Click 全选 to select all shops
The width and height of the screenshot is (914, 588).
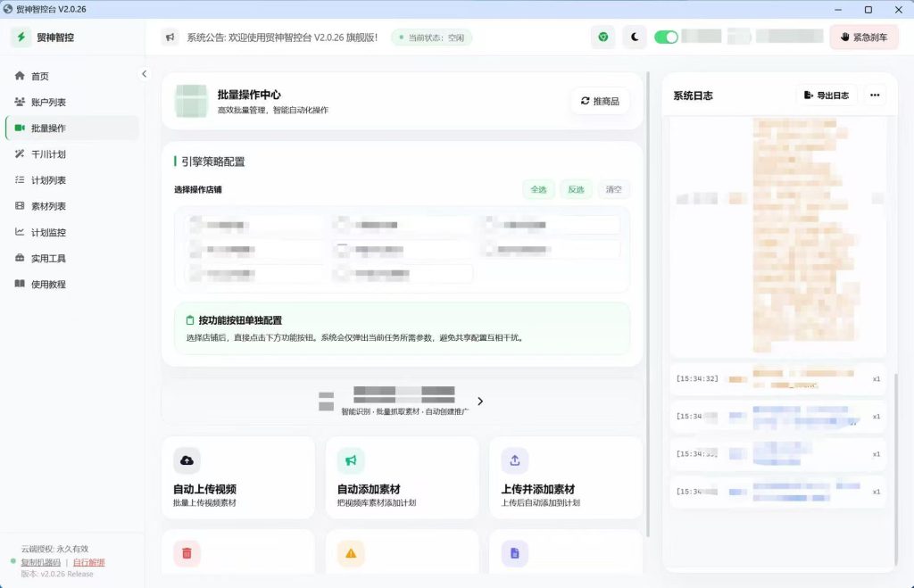(x=538, y=189)
